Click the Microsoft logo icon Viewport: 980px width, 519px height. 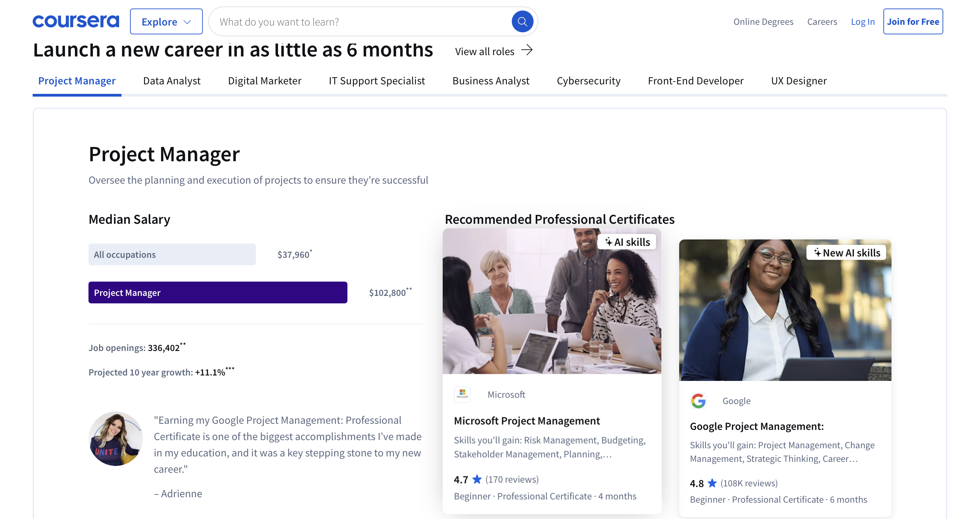click(x=462, y=394)
